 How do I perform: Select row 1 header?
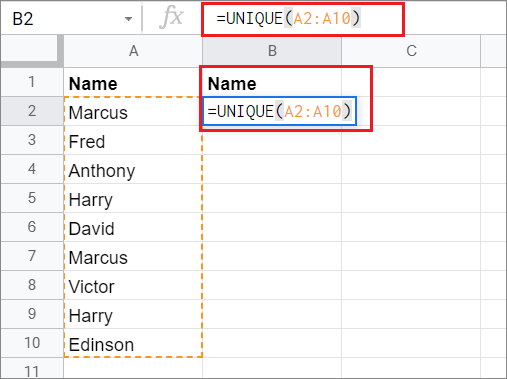tap(32, 82)
